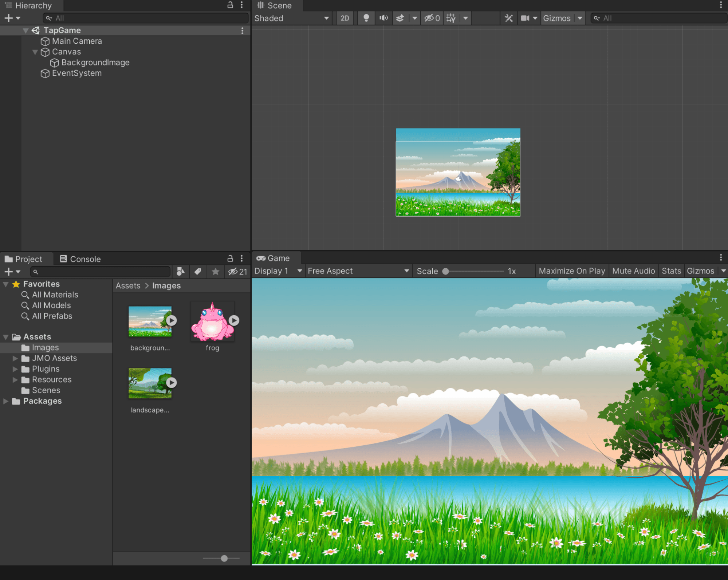728x580 pixels.
Task: Switch to the Console tab
Action: pyautogui.click(x=84, y=259)
